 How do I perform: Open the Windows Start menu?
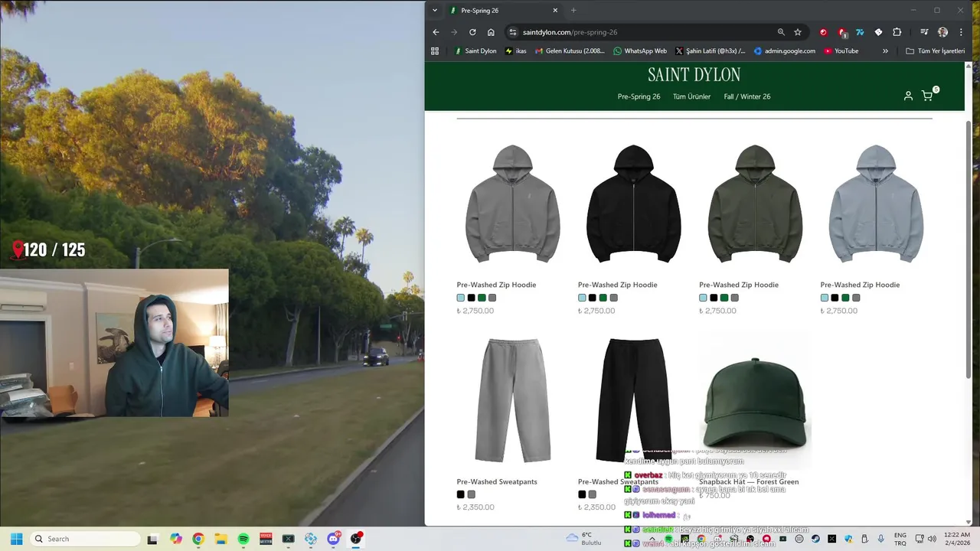click(16, 539)
